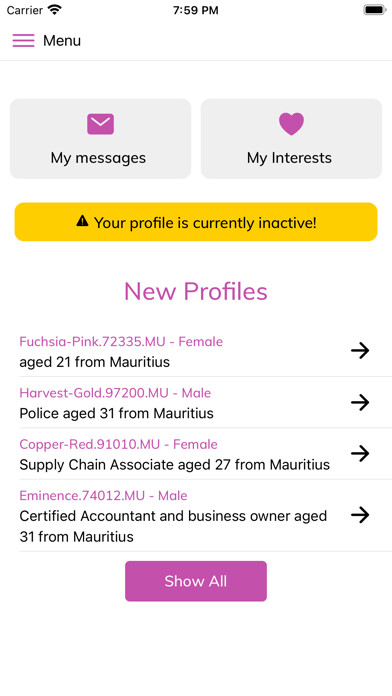Viewport: 392px width, 696px height.
Task: Select the Menu label
Action: pyautogui.click(x=62, y=41)
